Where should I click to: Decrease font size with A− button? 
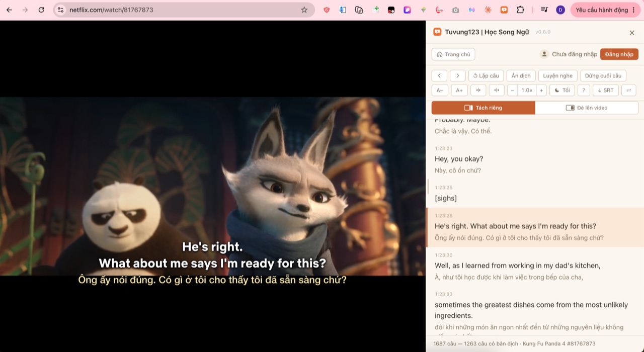pyautogui.click(x=440, y=90)
